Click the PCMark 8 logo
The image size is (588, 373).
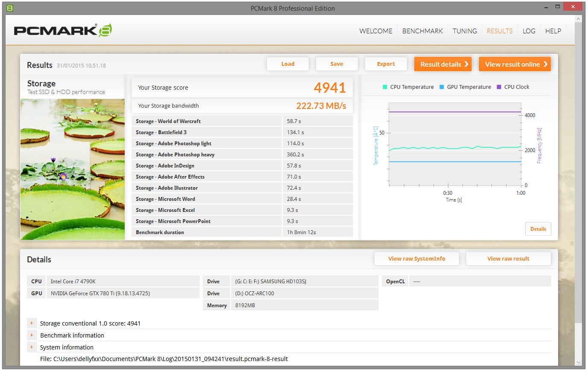pyautogui.click(x=63, y=30)
